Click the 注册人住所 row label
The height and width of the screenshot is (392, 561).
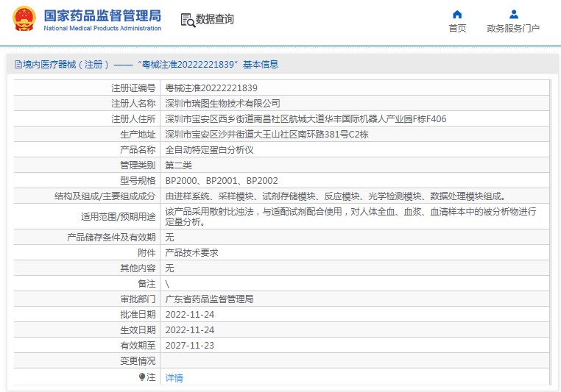[x=133, y=119]
